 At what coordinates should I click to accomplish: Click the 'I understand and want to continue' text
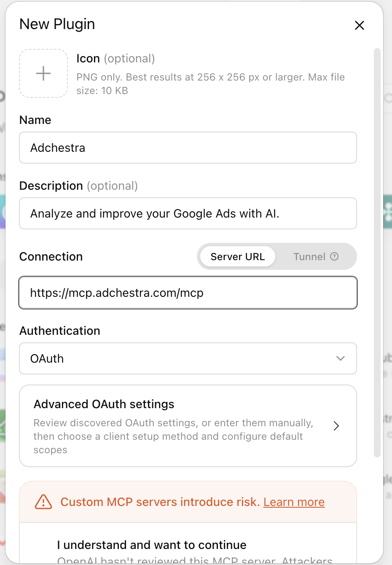152,545
